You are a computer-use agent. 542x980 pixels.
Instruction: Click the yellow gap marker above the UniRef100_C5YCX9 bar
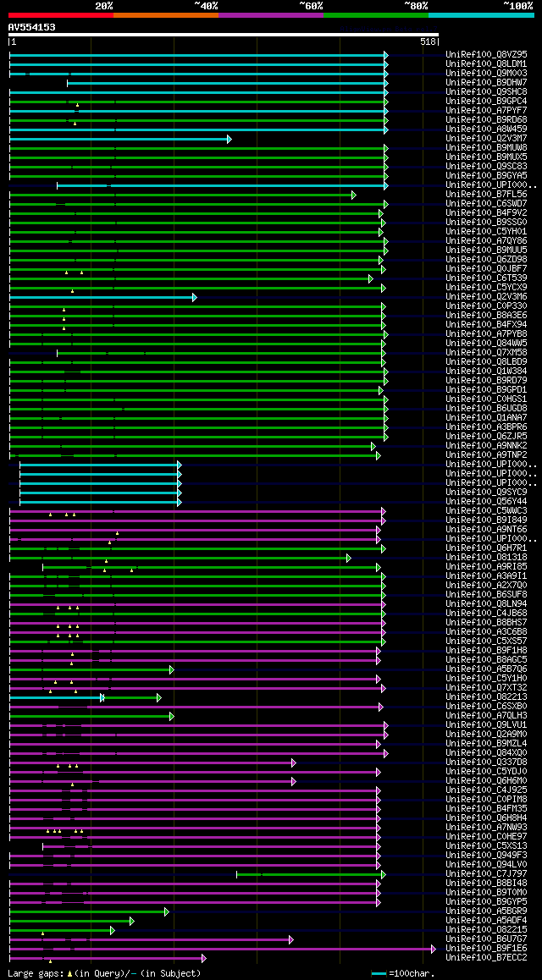(73, 290)
